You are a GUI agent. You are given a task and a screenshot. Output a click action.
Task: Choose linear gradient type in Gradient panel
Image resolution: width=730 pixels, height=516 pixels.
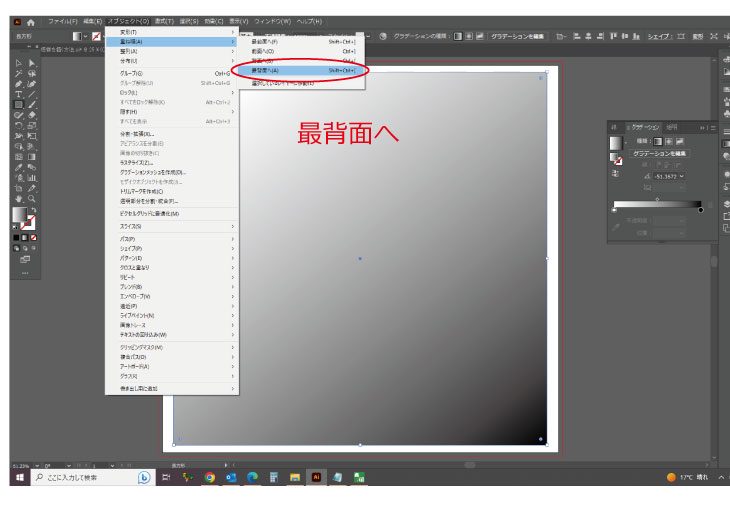coord(658,142)
